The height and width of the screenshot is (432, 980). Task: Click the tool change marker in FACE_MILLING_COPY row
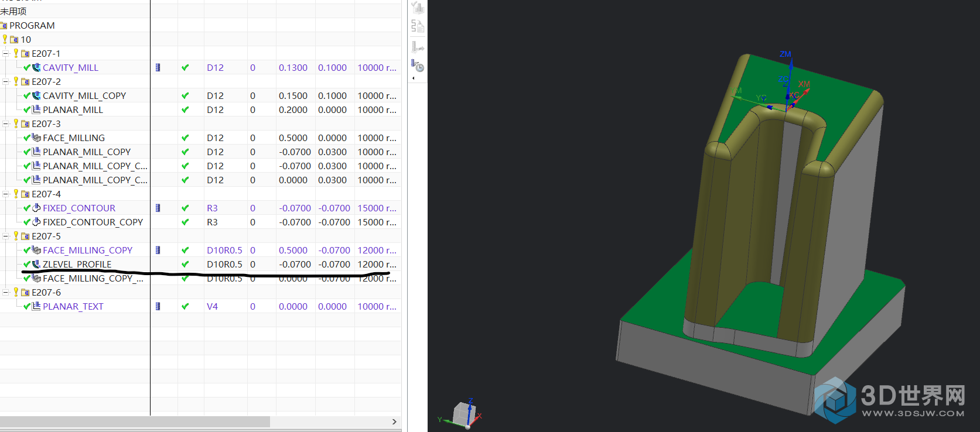click(x=158, y=250)
